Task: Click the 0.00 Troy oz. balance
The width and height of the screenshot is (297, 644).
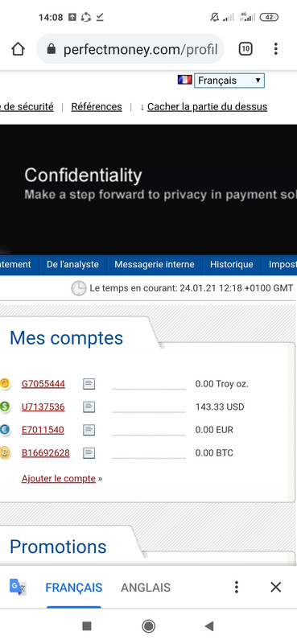Action: click(x=222, y=384)
